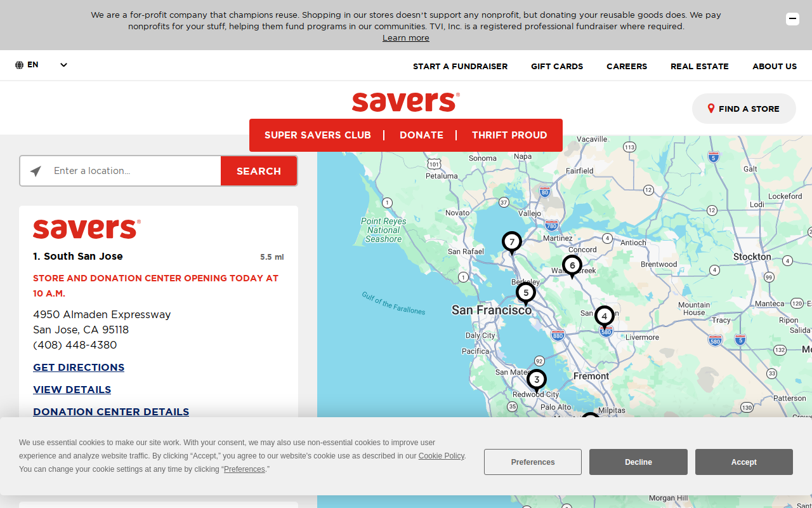The width and height of the screenshot is (812, 508).
Task: Click the use-my-location arrow icon
Action: [36, 171]
